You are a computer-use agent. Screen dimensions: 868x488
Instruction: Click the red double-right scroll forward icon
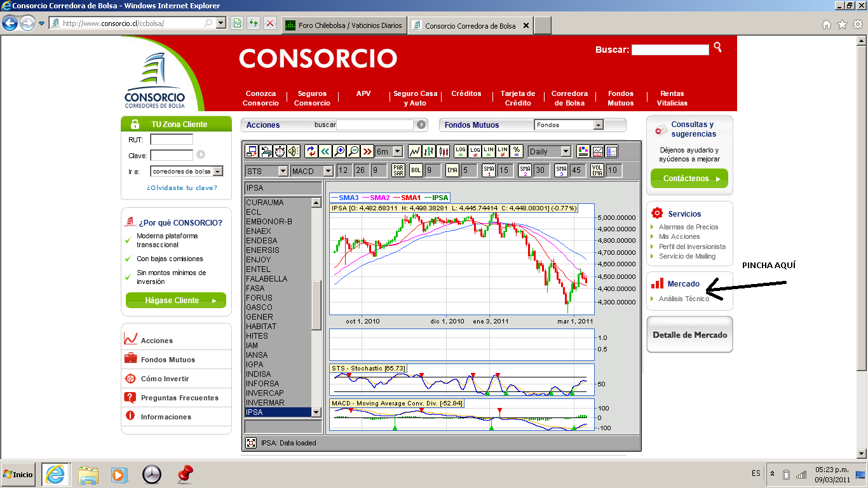367,151
